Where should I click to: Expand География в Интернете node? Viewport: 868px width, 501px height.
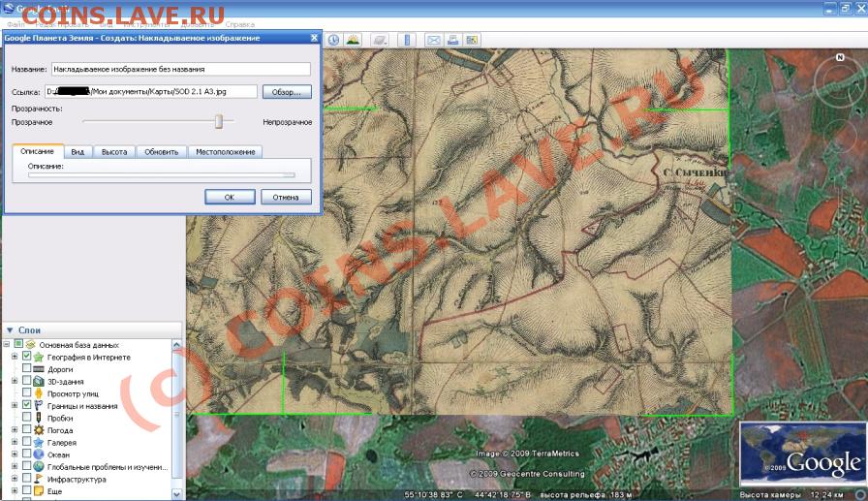point(15,357)
